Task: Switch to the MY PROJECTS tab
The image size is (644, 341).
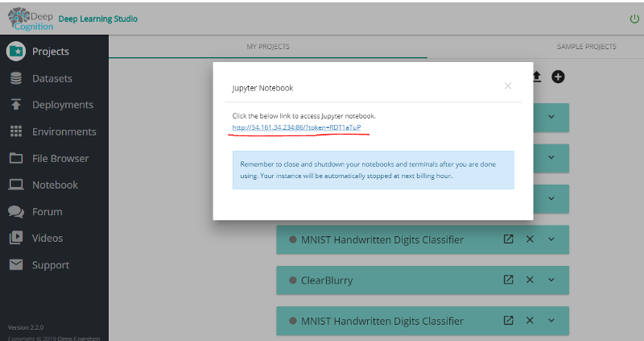Action: (x=268, y=47)
